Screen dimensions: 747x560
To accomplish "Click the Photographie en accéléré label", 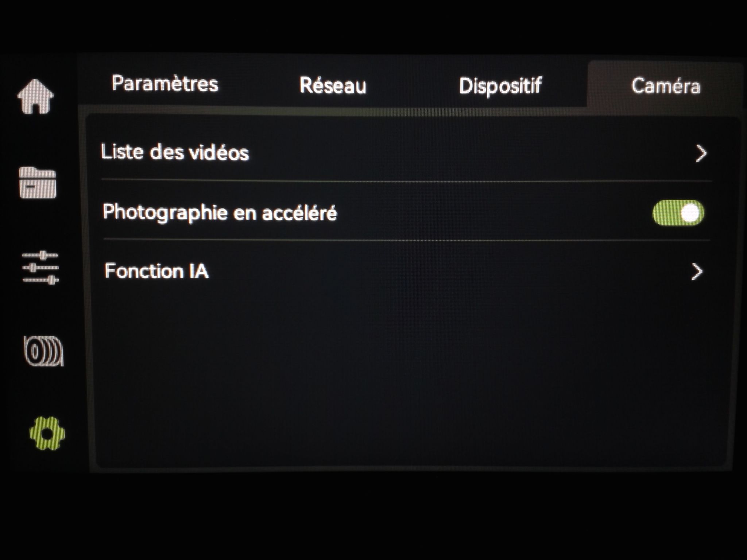I will (x=220, y=213).
